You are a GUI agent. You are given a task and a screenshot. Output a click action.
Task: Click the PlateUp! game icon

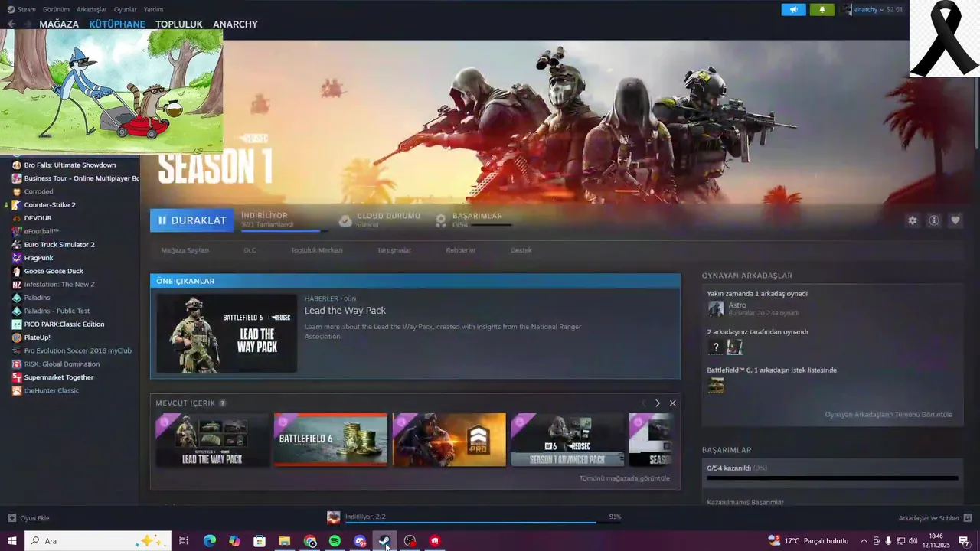[x=17, y=337]
